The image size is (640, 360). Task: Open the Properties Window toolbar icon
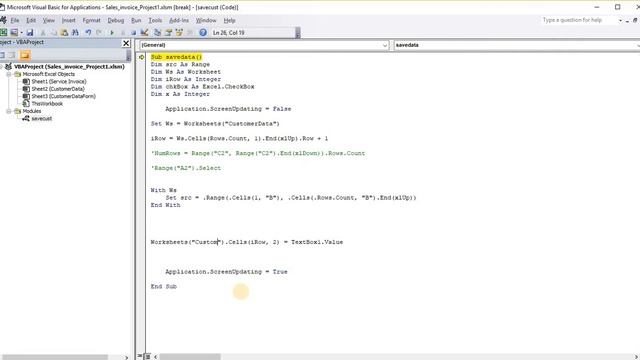[168, 33]
